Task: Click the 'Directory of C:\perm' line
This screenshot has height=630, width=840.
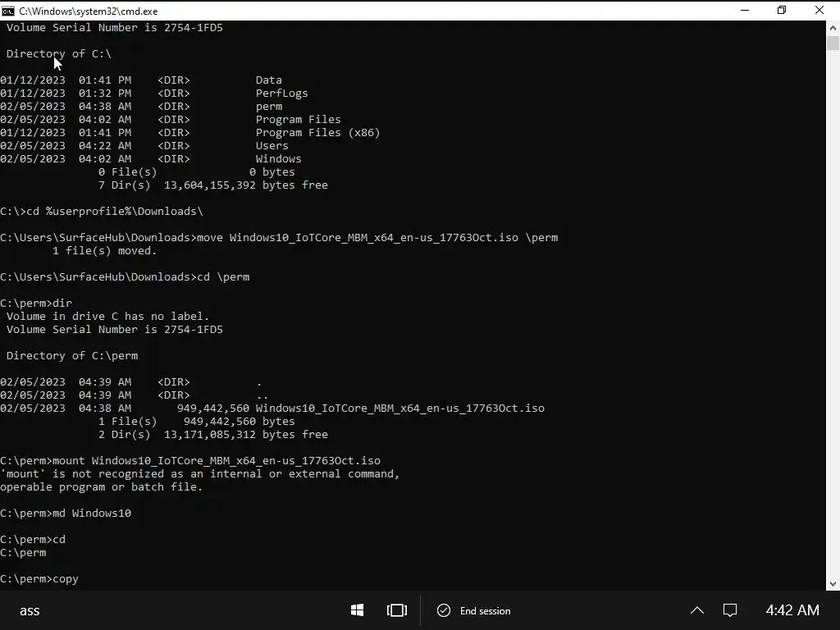Action: (72, 356)
